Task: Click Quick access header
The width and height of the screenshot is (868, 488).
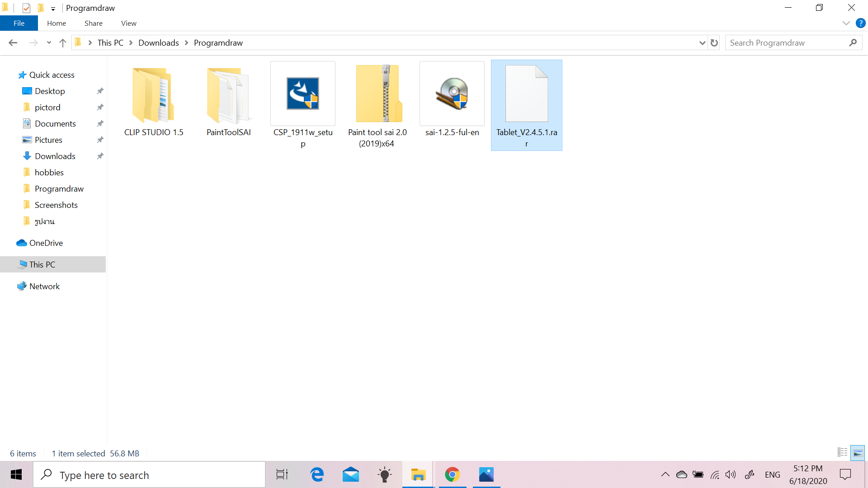Action: coord(52,75)
